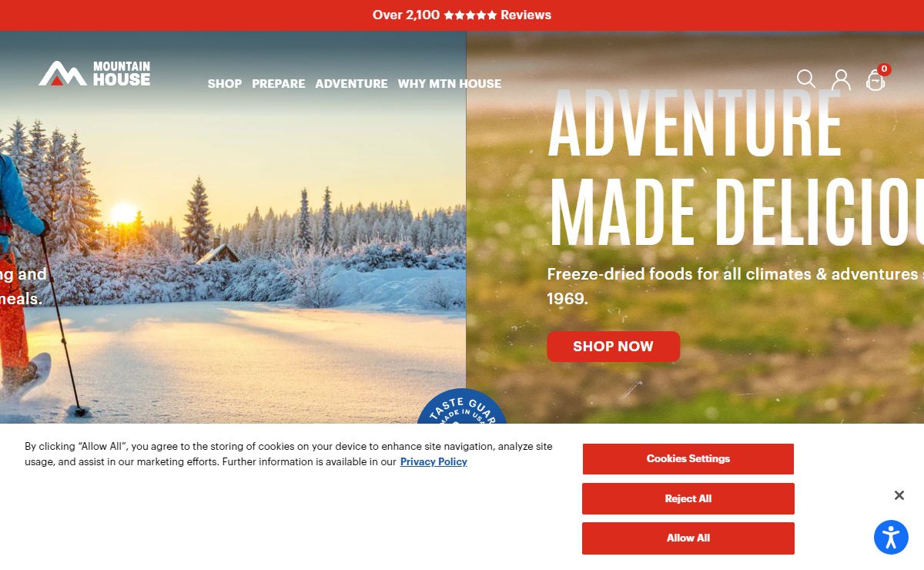Close the cookie consent banner

point(899,495)
